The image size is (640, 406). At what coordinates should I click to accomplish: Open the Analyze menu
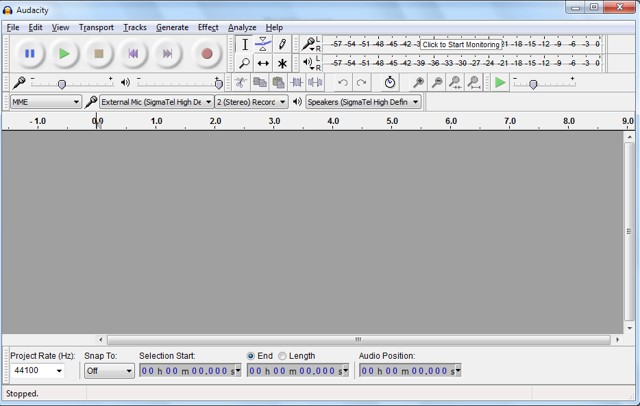point(242,27)
